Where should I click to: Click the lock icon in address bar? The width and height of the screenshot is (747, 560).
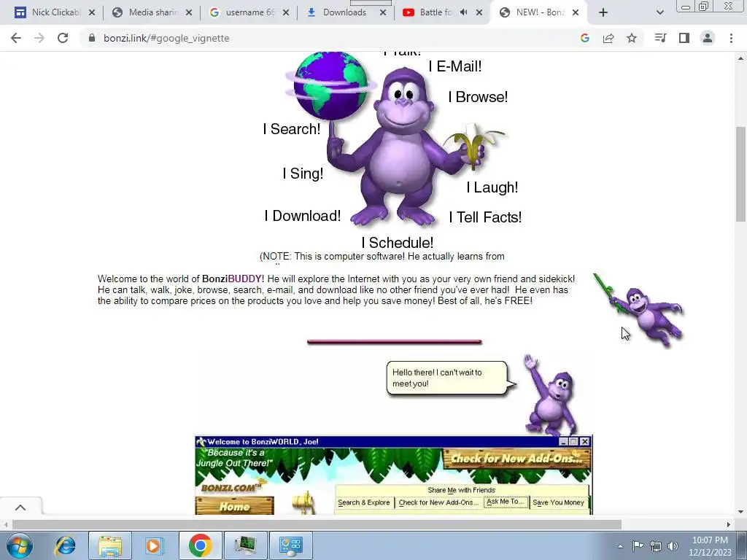coord(92,38)
